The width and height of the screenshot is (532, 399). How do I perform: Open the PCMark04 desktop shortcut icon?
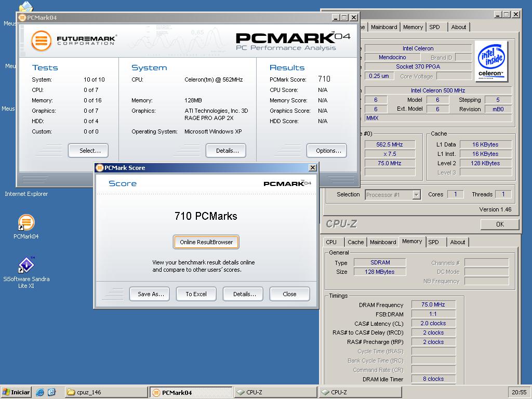point(26,222)
